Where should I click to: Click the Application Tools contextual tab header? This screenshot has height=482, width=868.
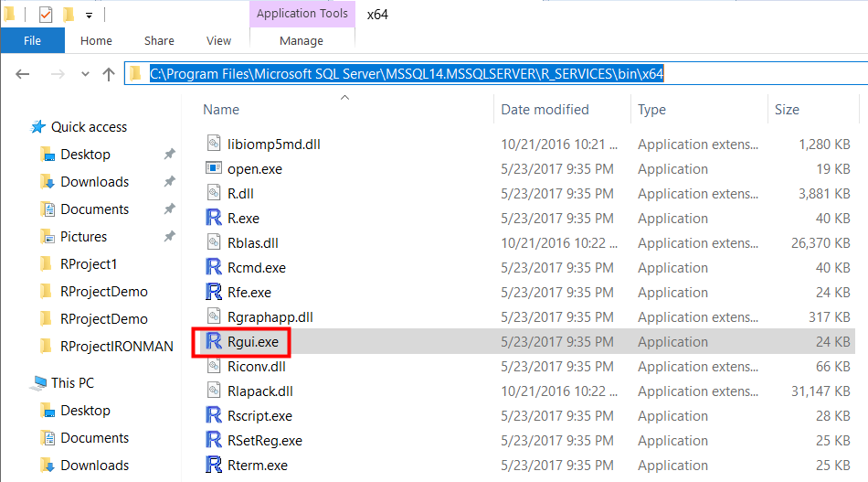click(302, 14)
